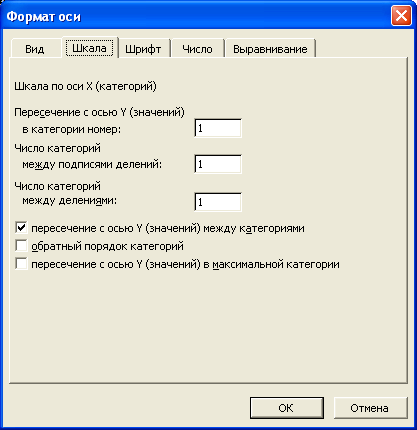Viewport: 417px width, 430px height.
Task: Click the 'в категории номер' input field
Action: pos(218,128)
